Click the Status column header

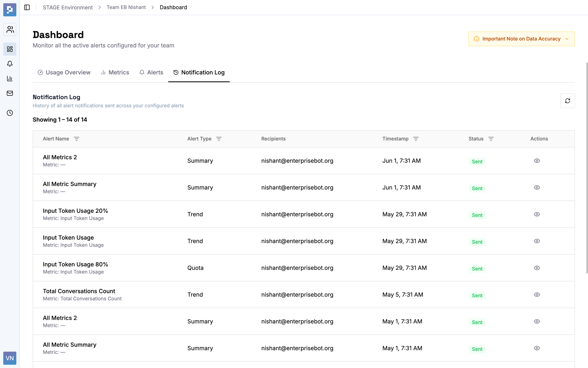[x=476, y=139]
